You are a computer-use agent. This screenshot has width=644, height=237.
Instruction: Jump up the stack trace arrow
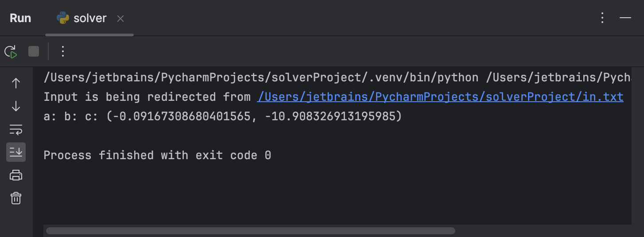pyautogui.click(x=16, y=83)
